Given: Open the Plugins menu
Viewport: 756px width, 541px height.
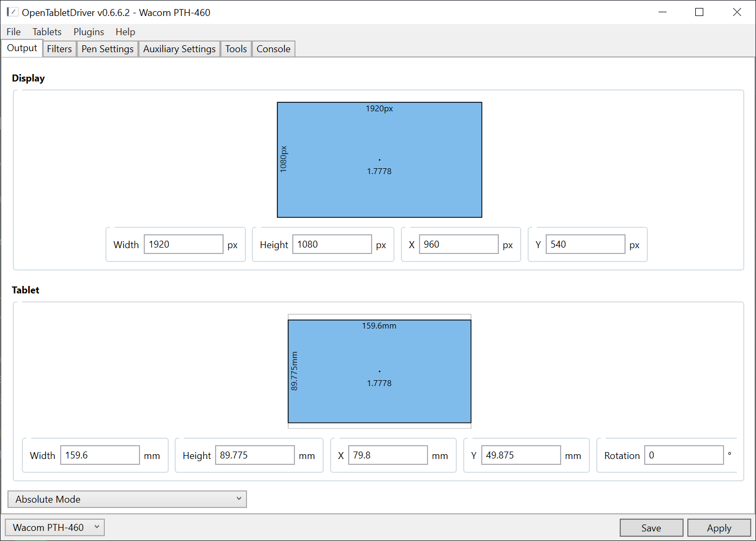Looking at the screenshot, I should coord(88,32).
